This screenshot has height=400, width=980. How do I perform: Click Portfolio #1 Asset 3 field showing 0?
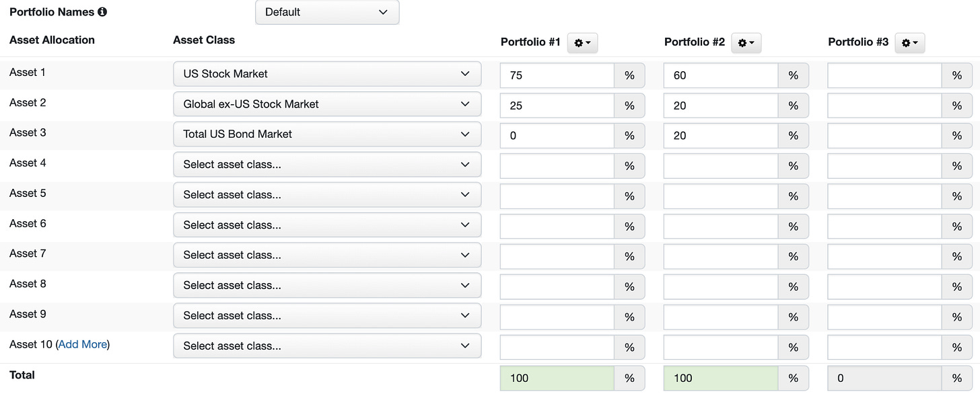point(557,136)
